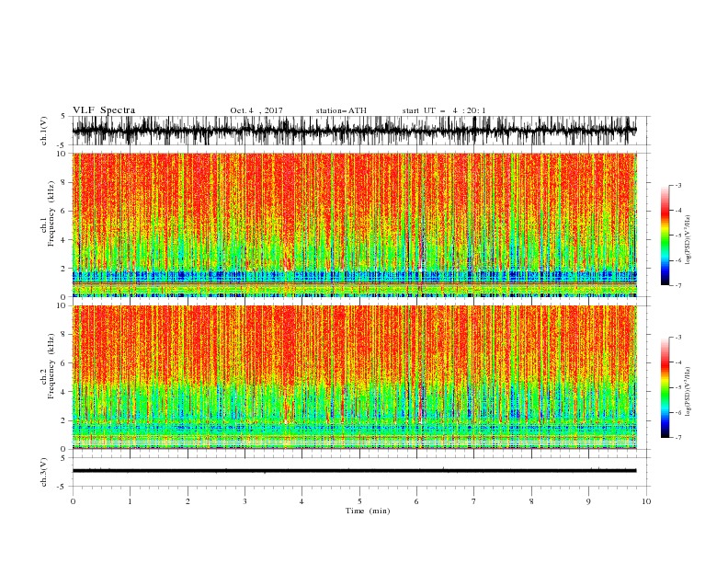This screenshot has height=563, width=728.
Task: Click the ch.3 flat voltage trace
Action: coord(354,471)
